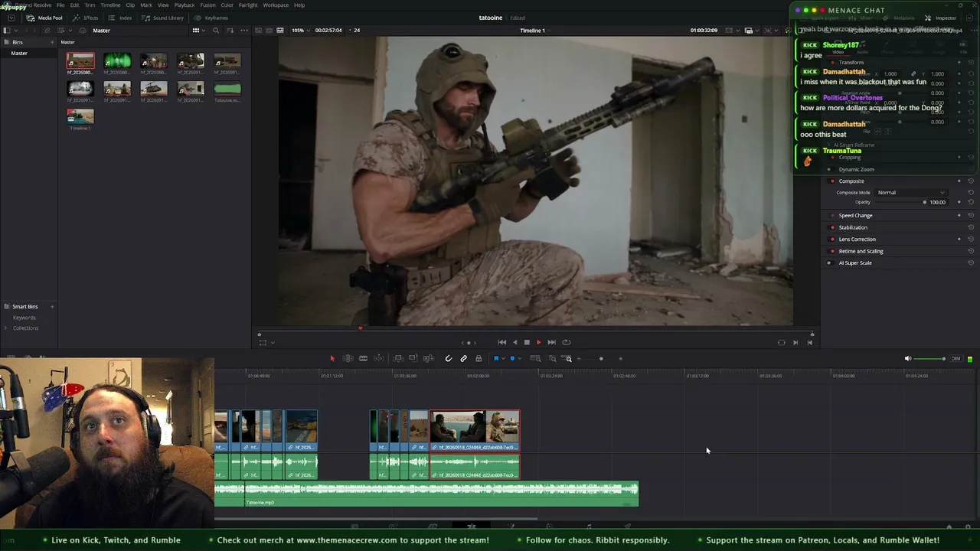The width and height of the screenshot is (980, 551).
Task: Click the position lock padlock icon
Action: (x=479, y=358)
